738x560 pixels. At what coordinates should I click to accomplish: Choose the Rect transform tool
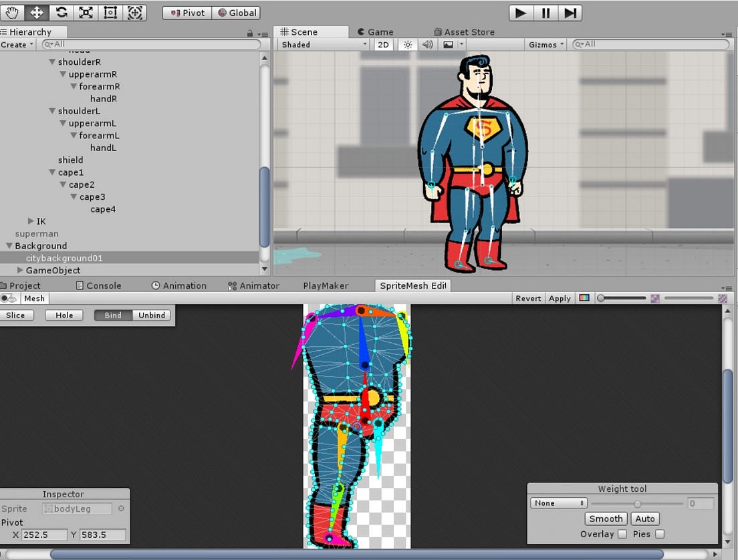110,13
